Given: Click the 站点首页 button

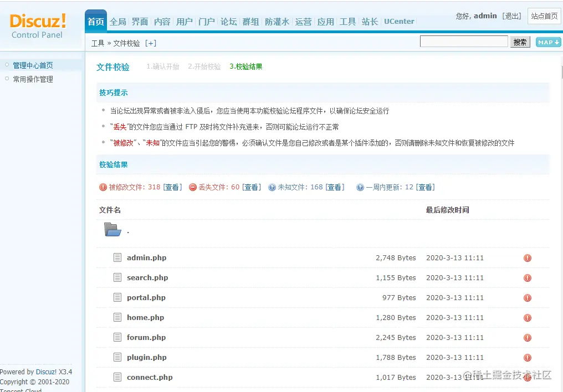Looking at the screenshot, I should 544,16.
